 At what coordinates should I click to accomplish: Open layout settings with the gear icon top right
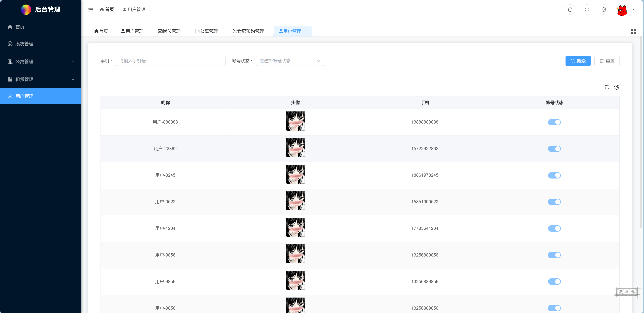pos(604,10)
